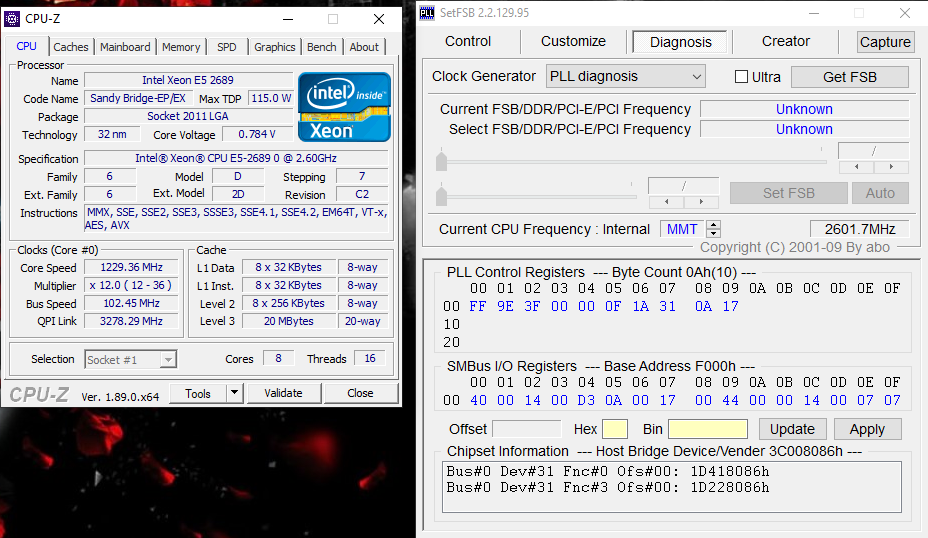Open the Graphics tab in CPU-Z
Viewport: 928px width, 538px height.
(275, 47)
